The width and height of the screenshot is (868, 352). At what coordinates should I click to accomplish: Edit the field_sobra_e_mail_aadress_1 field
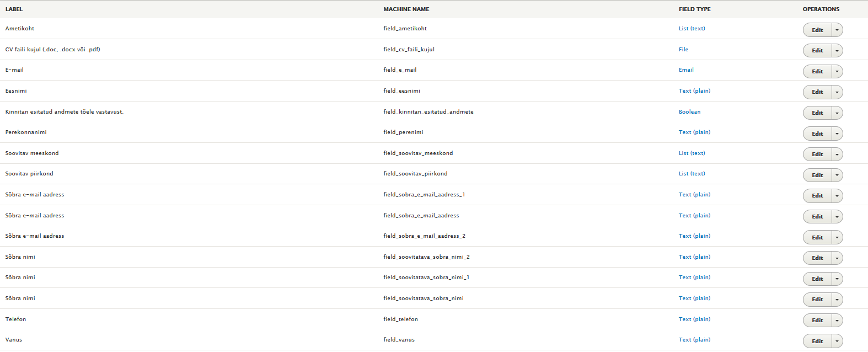tap(817, 196)
